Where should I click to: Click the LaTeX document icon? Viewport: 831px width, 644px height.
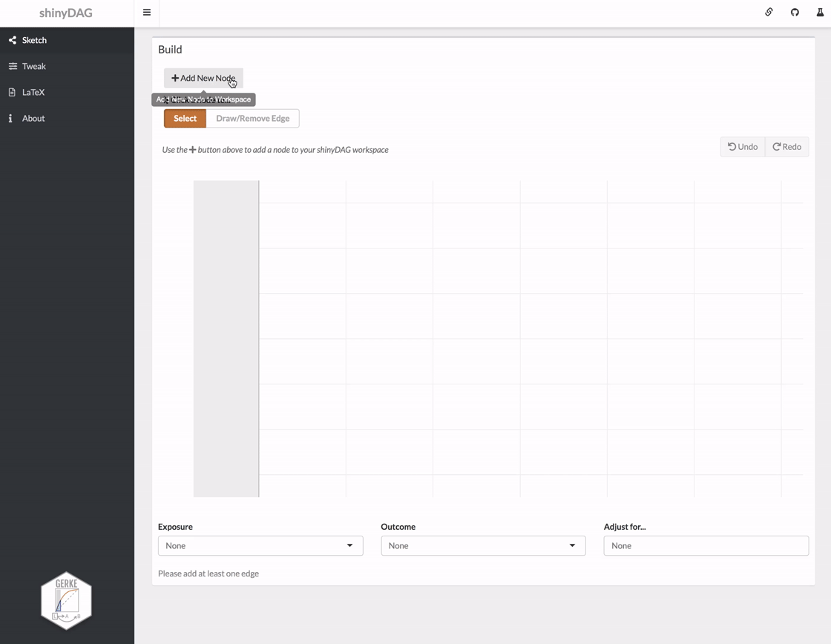click(12, 92)
